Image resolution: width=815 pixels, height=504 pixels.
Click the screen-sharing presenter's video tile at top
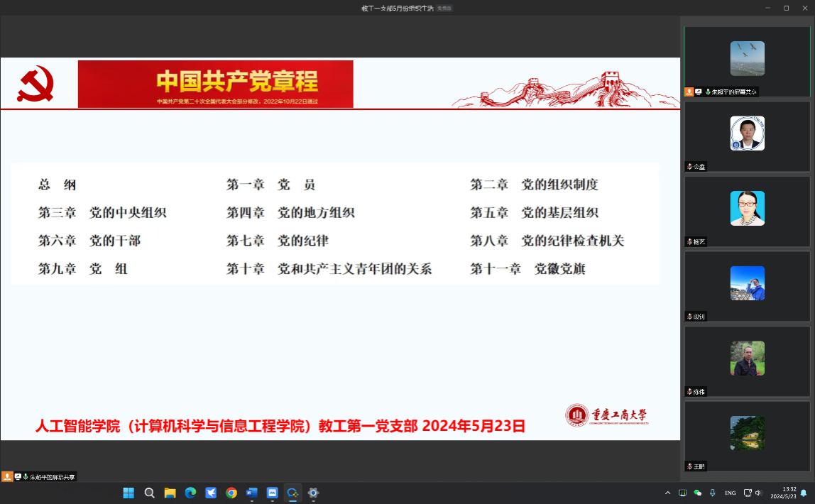pos(747,59)
